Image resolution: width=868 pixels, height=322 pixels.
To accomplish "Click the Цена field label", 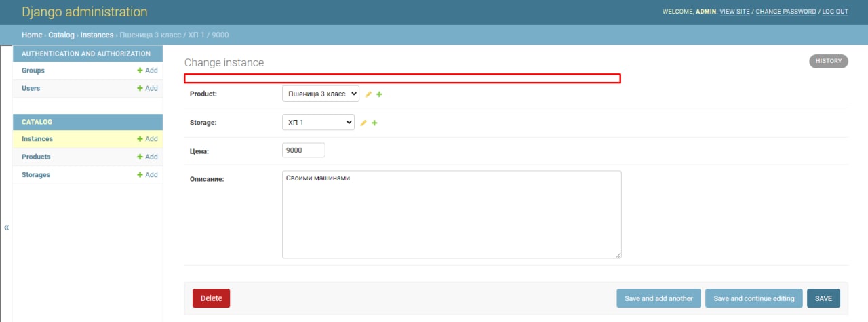I will pyautogui.click(x=198, y=151).
